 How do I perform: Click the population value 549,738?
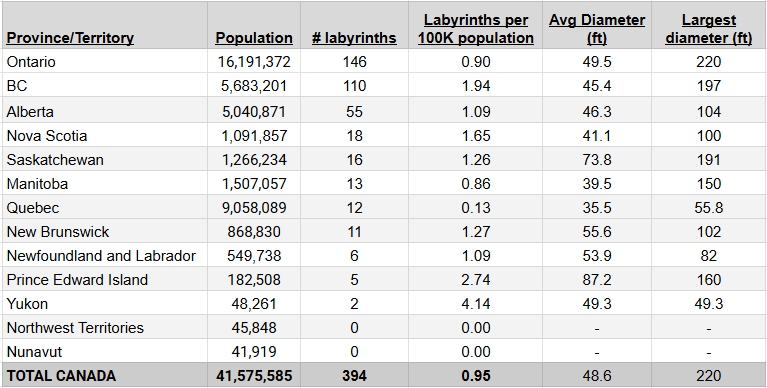[254, 256]
